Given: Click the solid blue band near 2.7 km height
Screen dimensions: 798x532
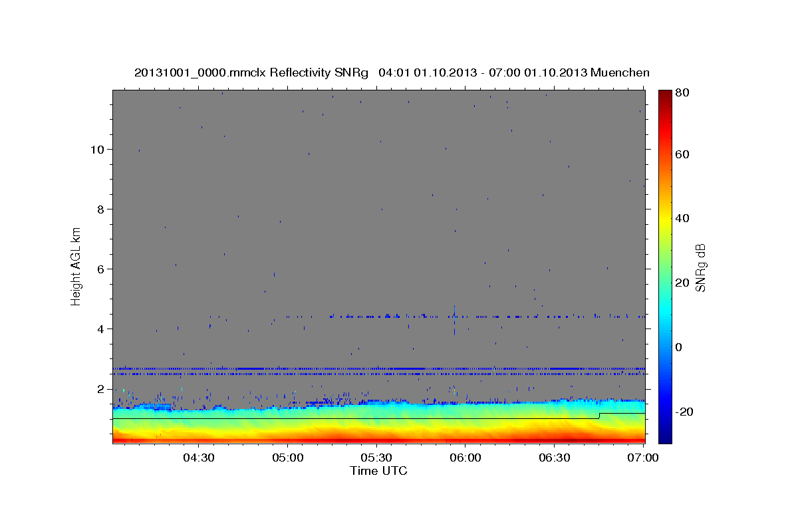Looking at the screenshot, I should [x=378, y=368].
